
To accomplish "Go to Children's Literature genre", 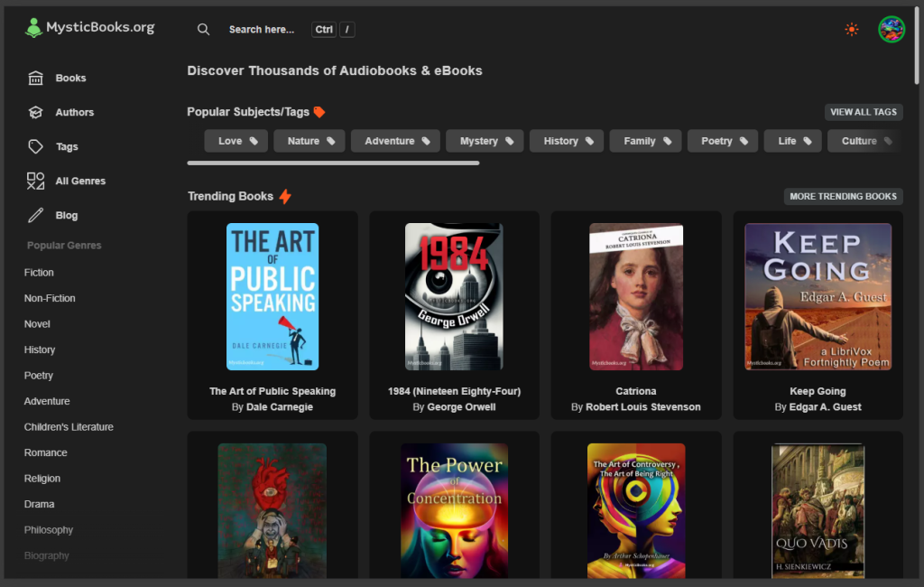I will tap(69, 427).
